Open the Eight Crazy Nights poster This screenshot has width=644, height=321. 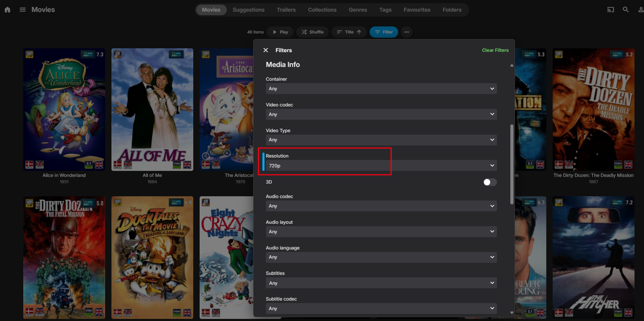tap(226, 258)
